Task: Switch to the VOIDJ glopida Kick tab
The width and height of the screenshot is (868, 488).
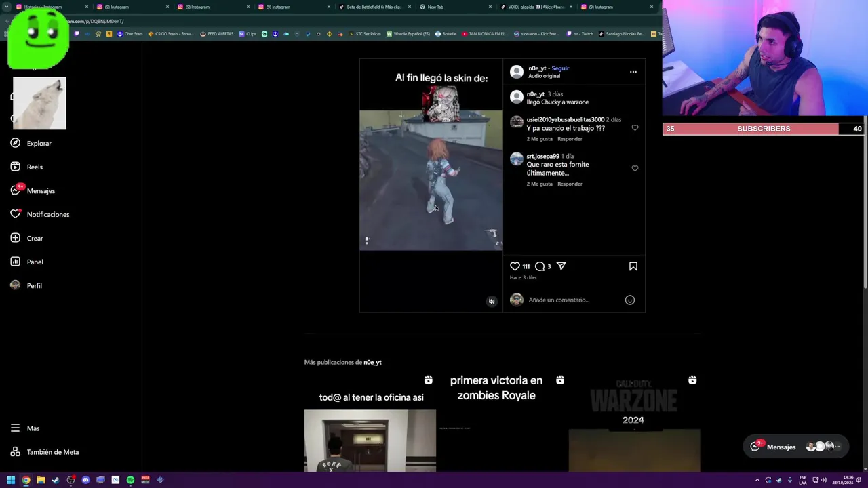Action: click(x=536, y=7)
